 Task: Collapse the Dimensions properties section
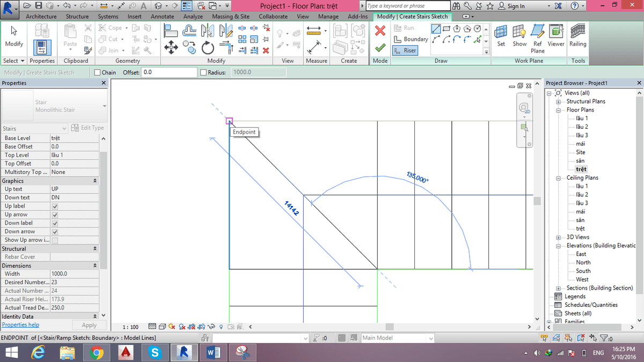tap(95, 265)
